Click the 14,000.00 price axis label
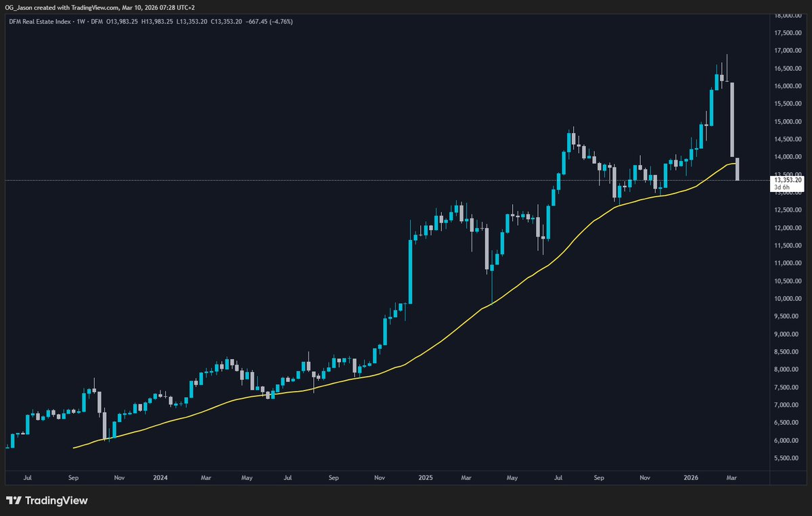812x516 pixels. 788,157
